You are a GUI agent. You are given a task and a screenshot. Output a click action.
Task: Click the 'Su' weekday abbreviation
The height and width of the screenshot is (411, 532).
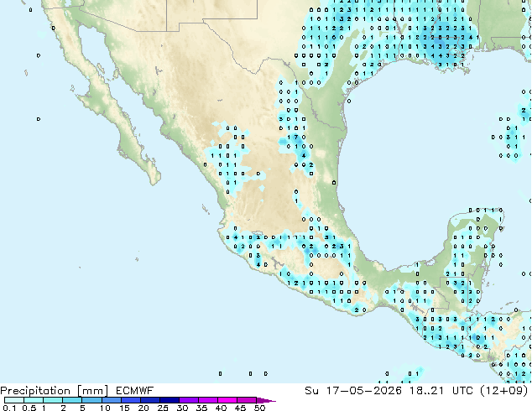[x=311, y=391]
